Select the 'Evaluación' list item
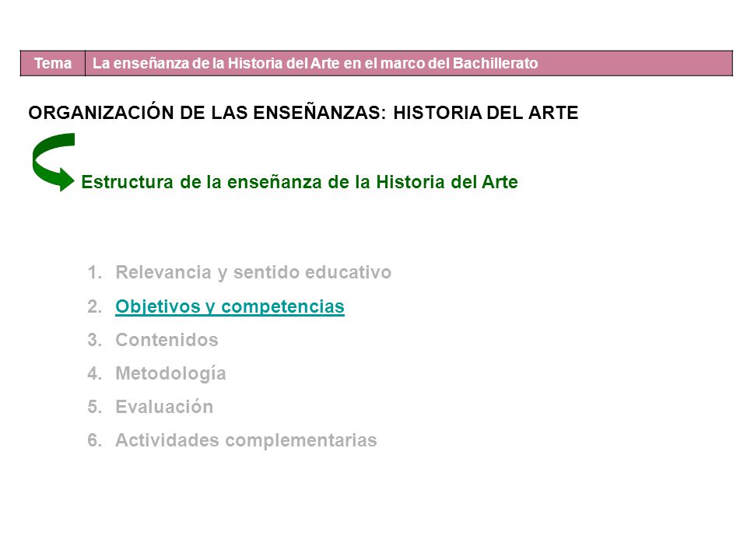This screenshot has height=560, width=747. [x=164, y=407]
